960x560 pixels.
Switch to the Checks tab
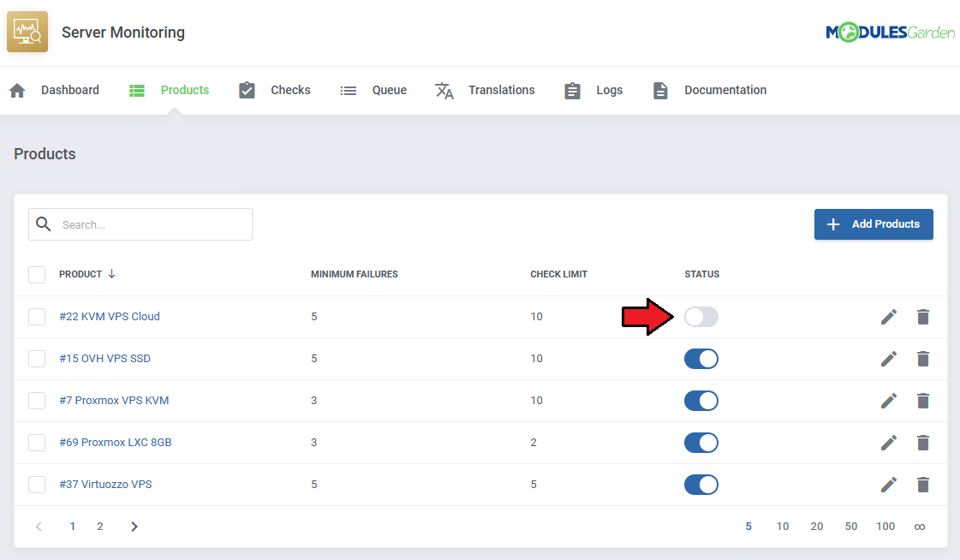(x=290, y=90)
